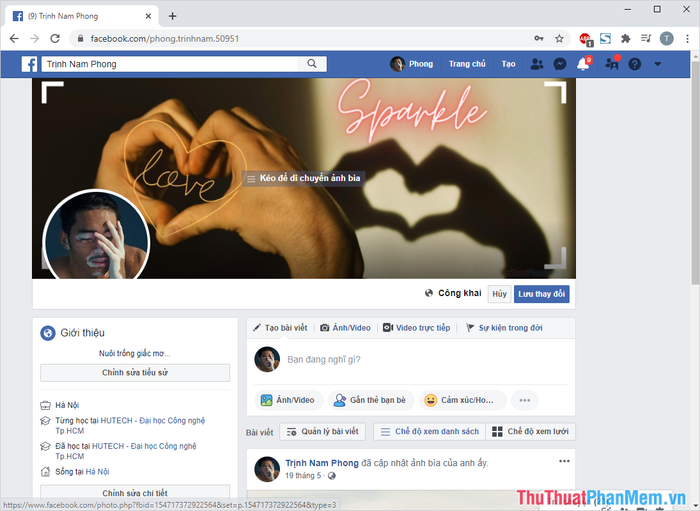Open Phong profile link in header
This screenshot has height=511, width=700.
tap(412, 64)
